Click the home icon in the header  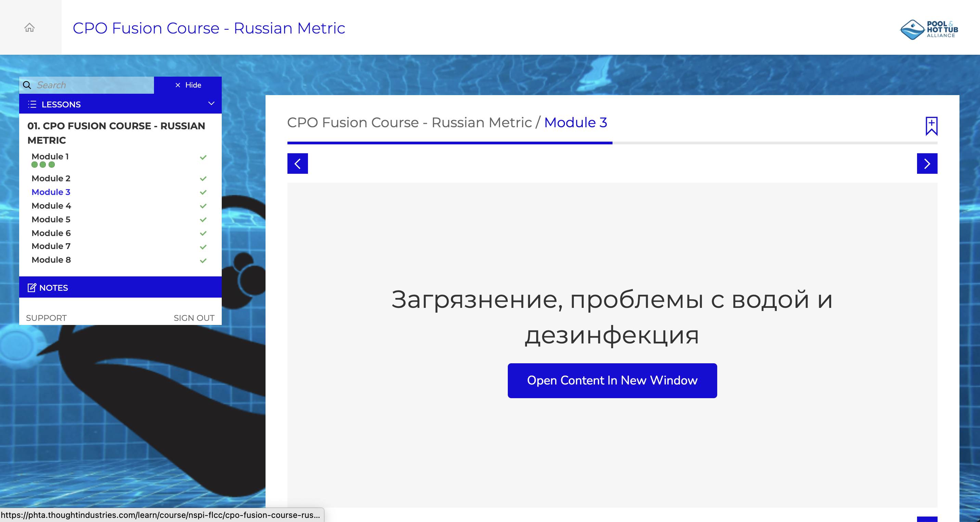(x=30, y=27)
